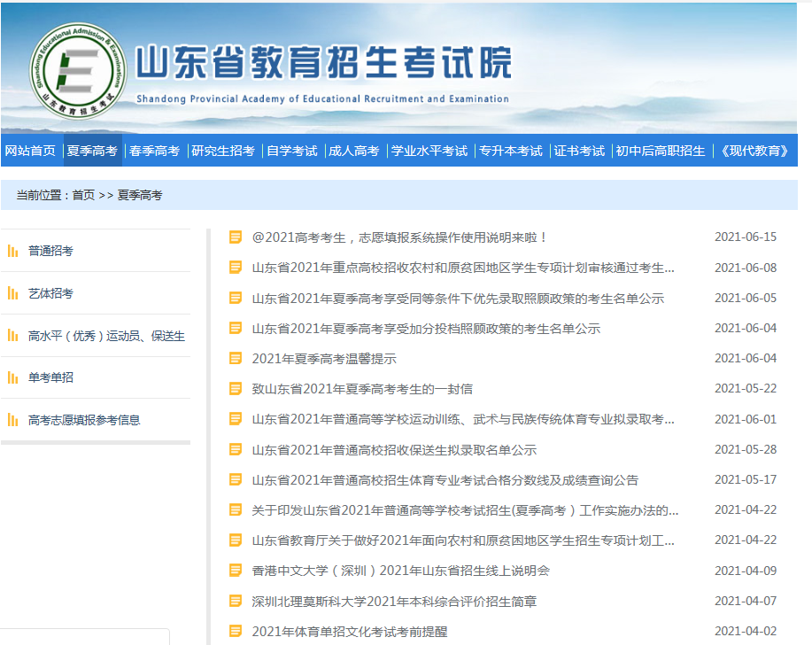Go to 春季高考 navigation item
Image resolution: width=812 pixels, height=645 pixels.
(154, 151)
